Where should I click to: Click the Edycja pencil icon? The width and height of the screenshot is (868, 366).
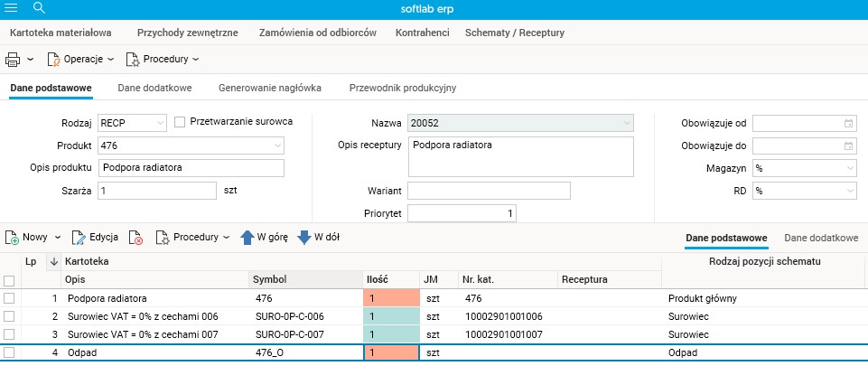point(79,238)
